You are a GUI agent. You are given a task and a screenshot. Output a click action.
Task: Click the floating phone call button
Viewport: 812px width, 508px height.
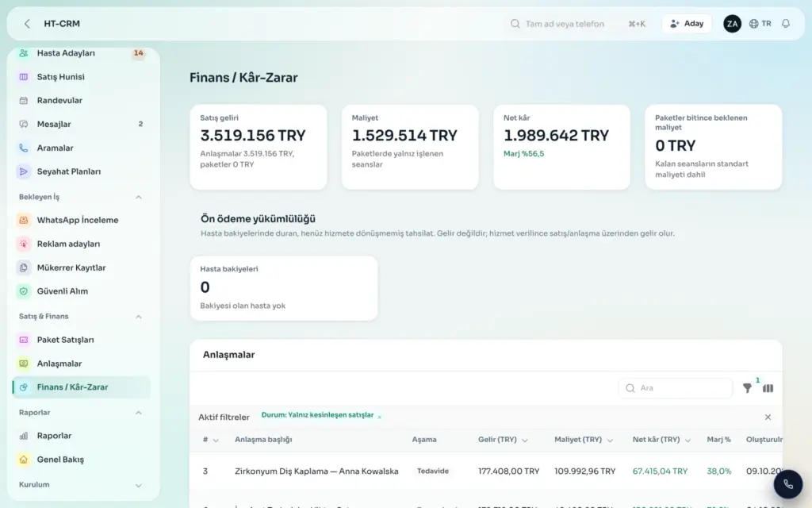(x=787, y=484)
